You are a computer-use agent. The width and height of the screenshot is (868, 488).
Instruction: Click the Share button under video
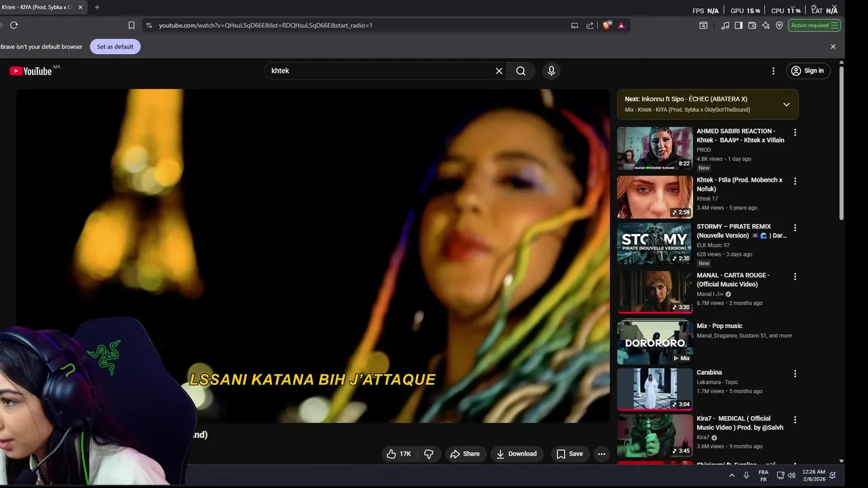465,454
